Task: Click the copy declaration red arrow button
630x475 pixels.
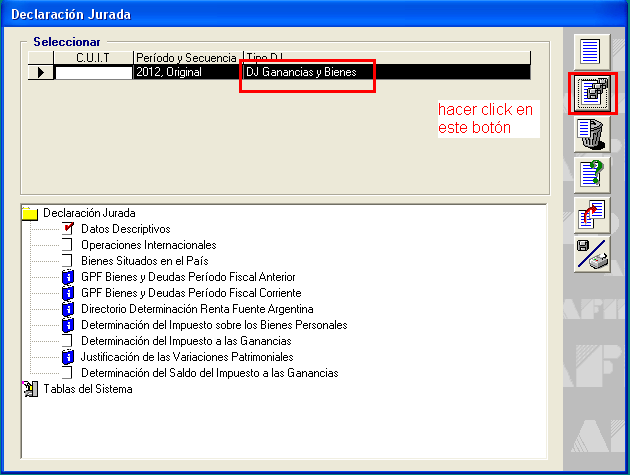Action: point(592,214)
